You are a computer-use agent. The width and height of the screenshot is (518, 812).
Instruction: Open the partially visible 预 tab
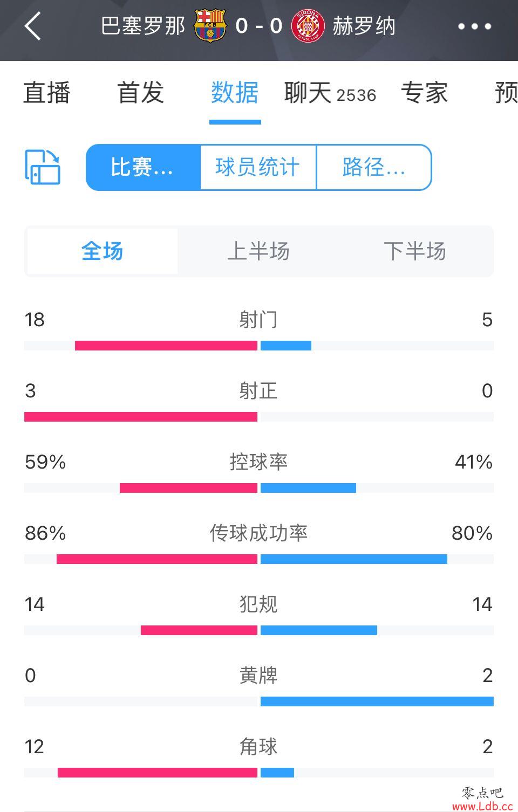point(506,93)
